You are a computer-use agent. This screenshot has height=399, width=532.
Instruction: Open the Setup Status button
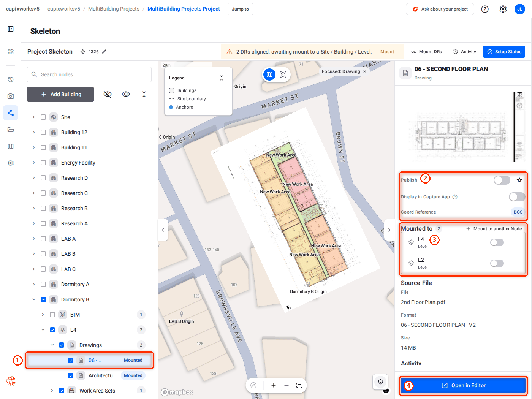504,52
